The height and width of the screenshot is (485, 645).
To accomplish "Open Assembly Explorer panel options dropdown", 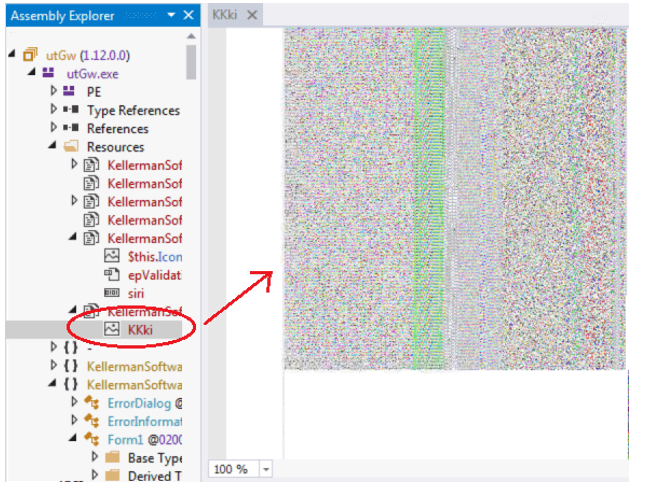I will 172,15.
